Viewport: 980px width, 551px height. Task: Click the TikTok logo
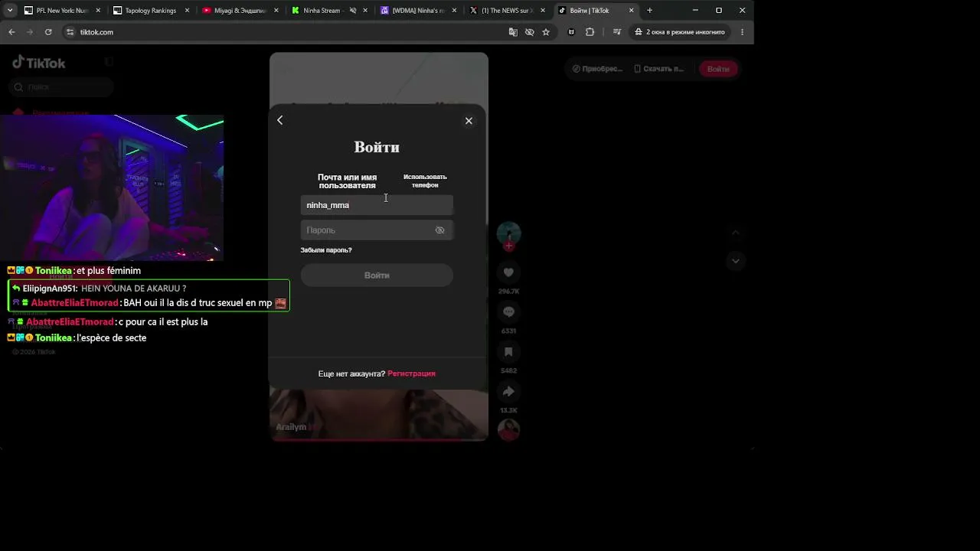(39, 63)
